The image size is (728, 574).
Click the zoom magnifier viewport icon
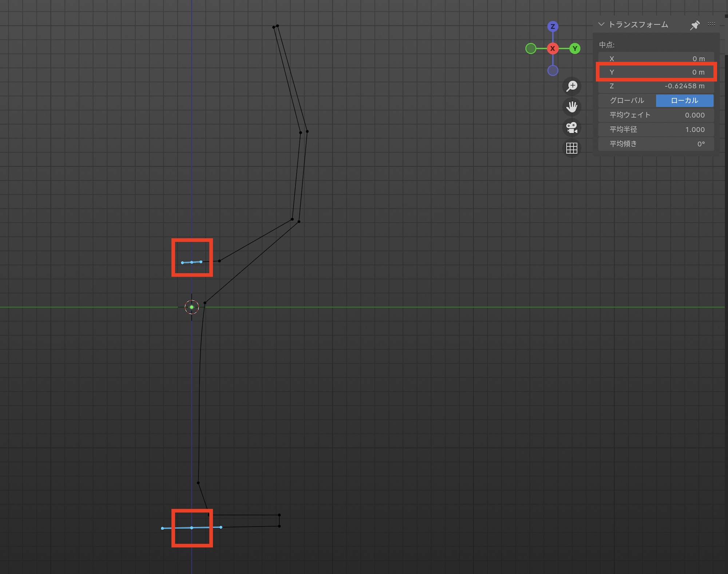tap(571, 86)
